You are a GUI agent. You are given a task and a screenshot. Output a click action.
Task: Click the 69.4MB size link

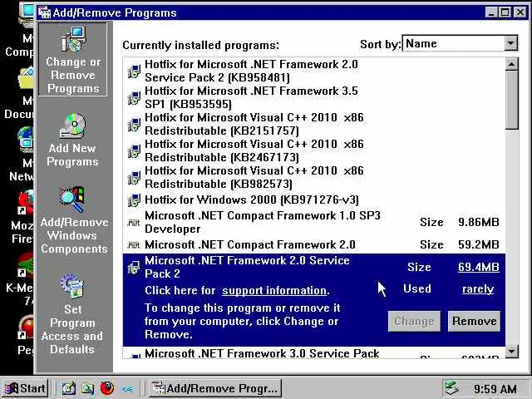click(x=479, y=267)
